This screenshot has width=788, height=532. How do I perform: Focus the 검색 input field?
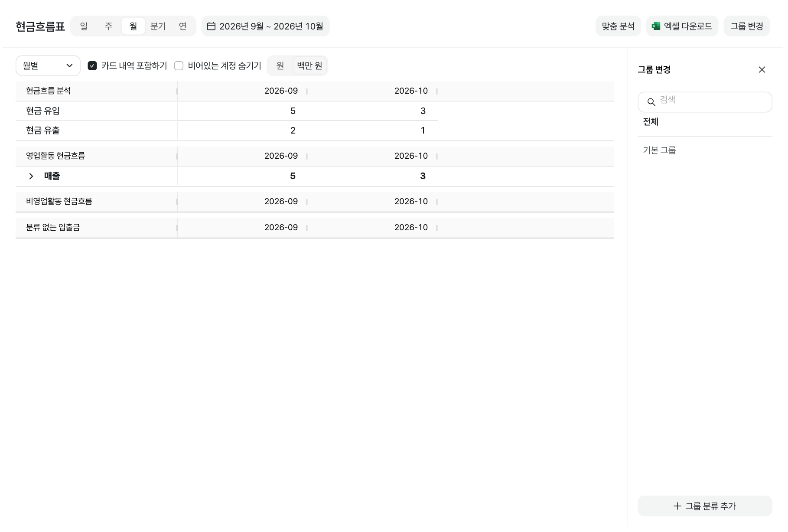point(705,102)
